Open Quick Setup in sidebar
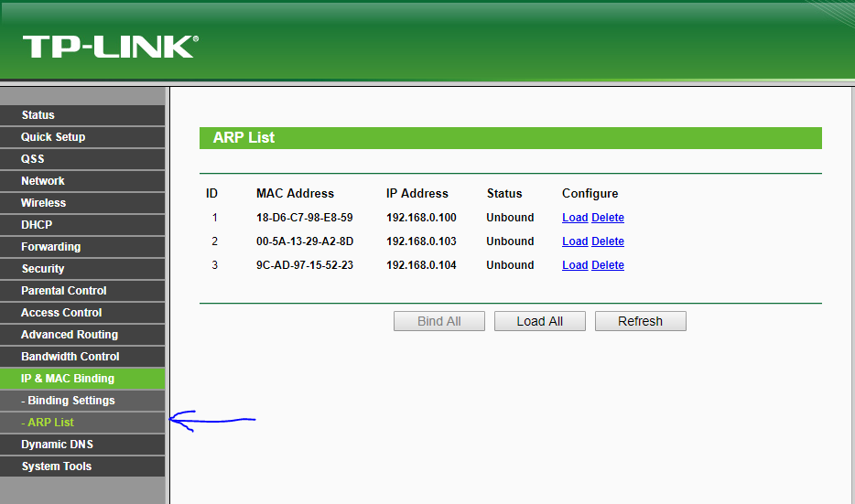 [82, 137]
